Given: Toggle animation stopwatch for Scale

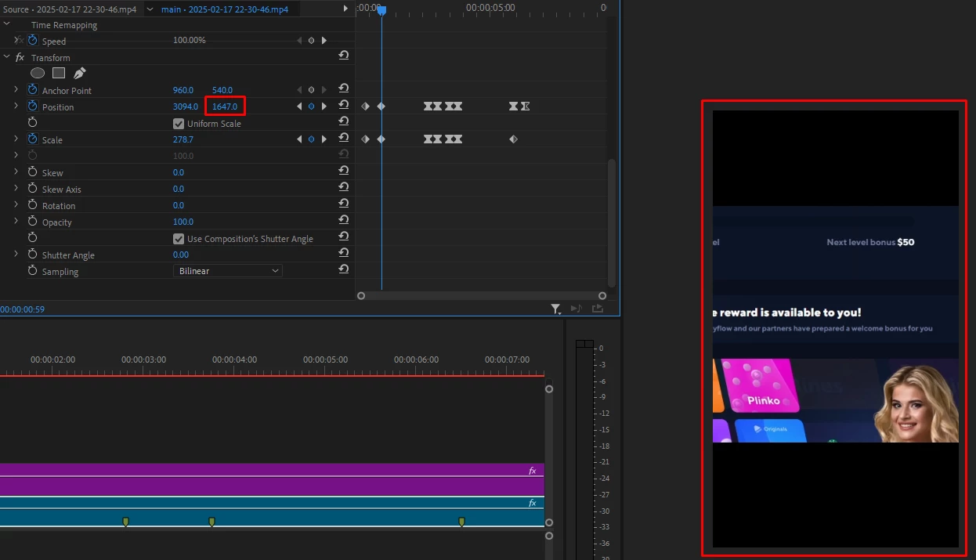Looking at the screenshot, I should (x=33, y=139).
